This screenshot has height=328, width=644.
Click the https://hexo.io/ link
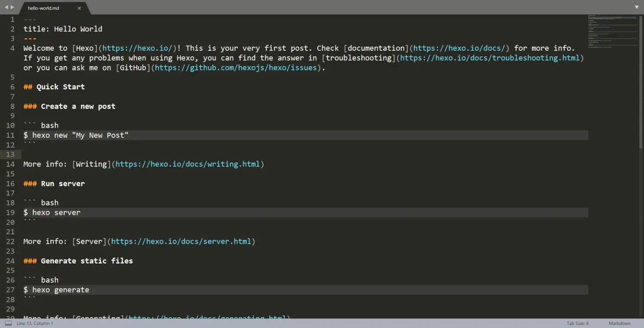click(137, 48)
